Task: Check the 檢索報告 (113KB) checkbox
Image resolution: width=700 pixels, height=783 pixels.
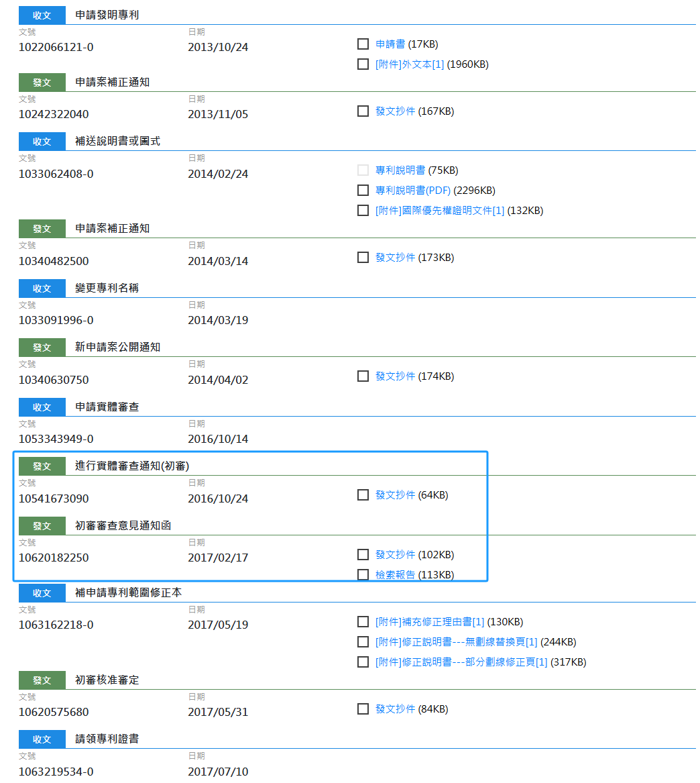Action: (x=363, y=574)
